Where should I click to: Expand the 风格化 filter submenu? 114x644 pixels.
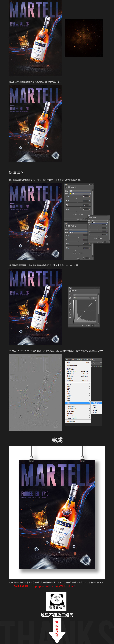pos(78,384)
